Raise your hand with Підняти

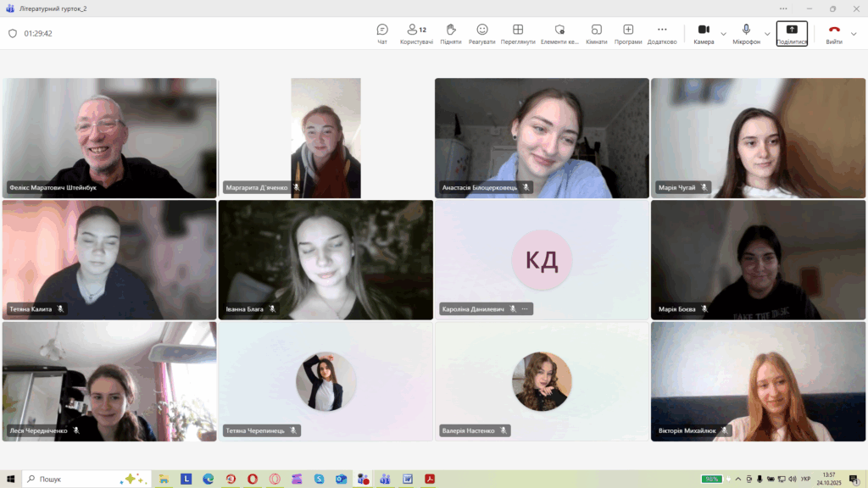coord(451,33)
